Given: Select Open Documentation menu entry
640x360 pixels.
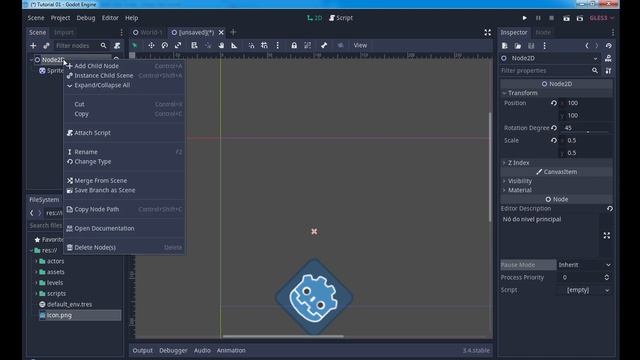Looking at the screenshot, I should (124, 228).
